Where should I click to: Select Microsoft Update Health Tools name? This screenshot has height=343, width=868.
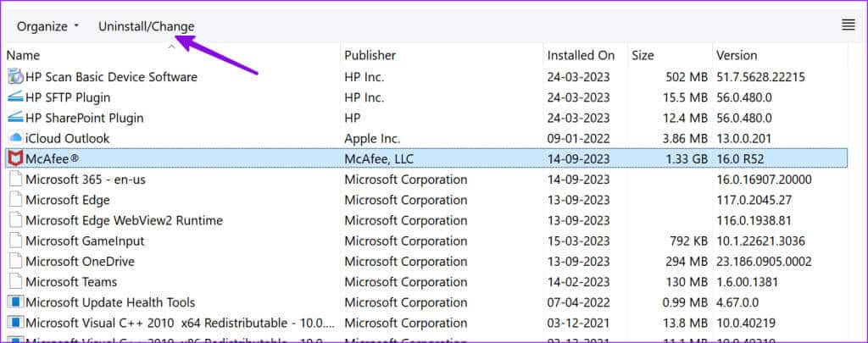(110, 302)
